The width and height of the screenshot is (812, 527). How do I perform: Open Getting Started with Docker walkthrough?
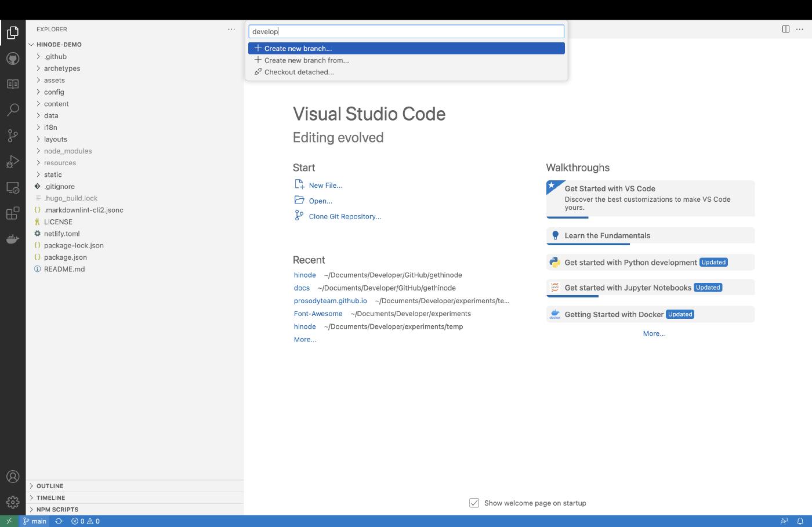(x=650, y=314)
